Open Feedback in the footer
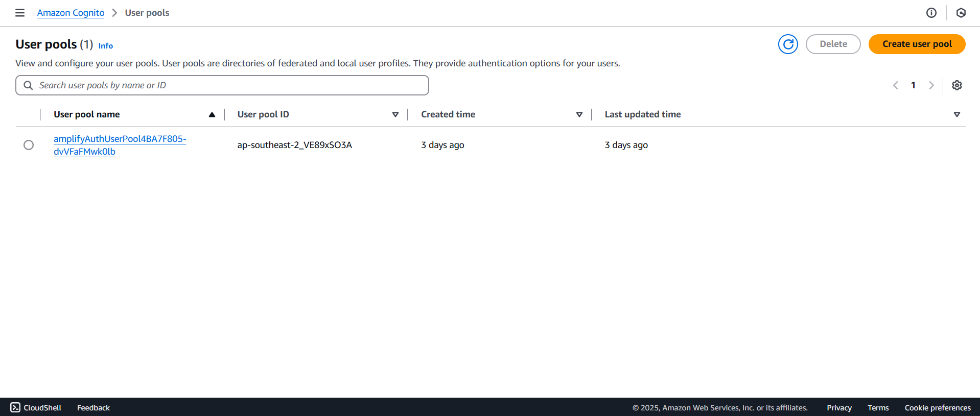The height and width of the screenshot is (416, 980). tap(94, 407)
